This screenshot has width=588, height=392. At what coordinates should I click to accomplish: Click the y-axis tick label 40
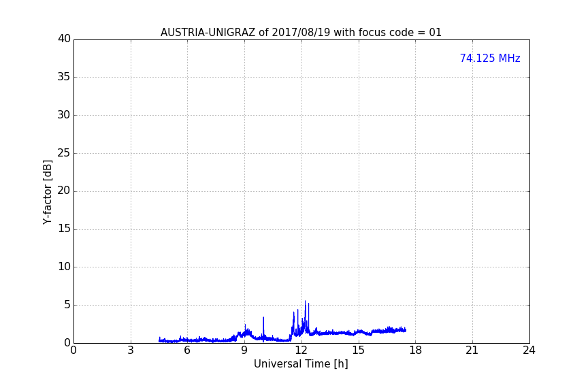pos(64,39)
